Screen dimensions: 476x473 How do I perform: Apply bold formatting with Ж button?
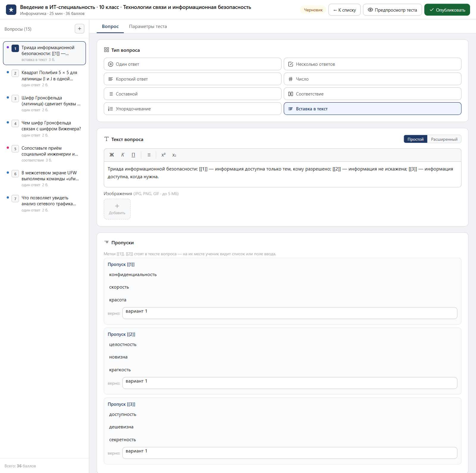[x=112, y=155]
